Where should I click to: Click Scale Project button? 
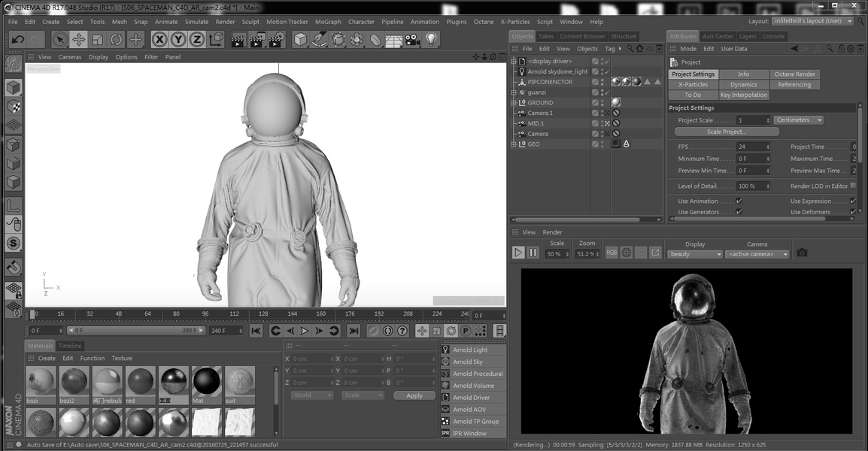[727, 132]
